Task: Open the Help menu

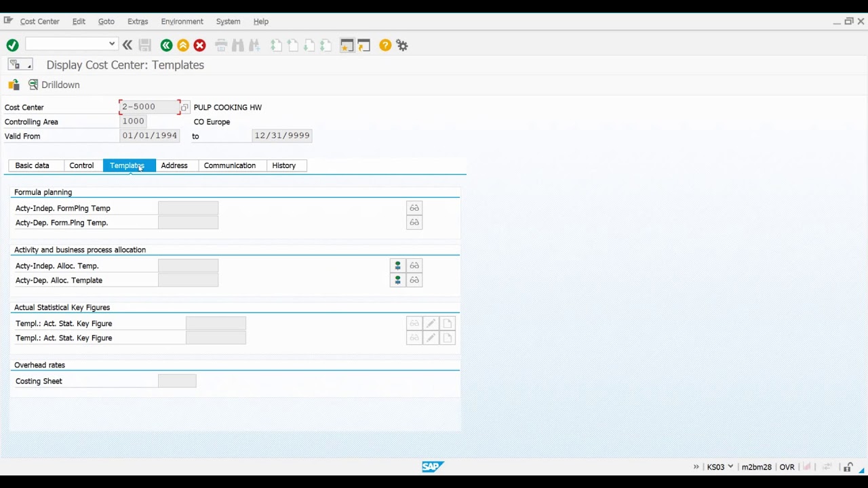Action: coord(261,22)
